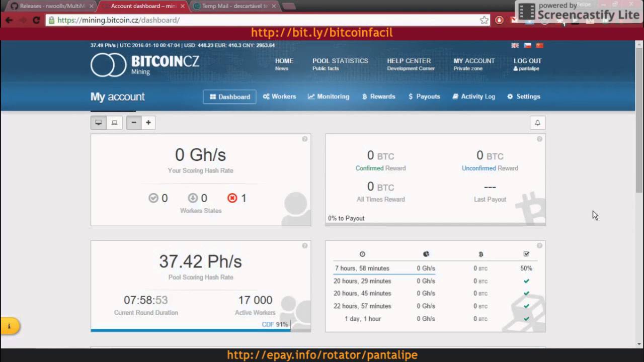Click the round duration CDF progress bar

click(x=201, y=330)
